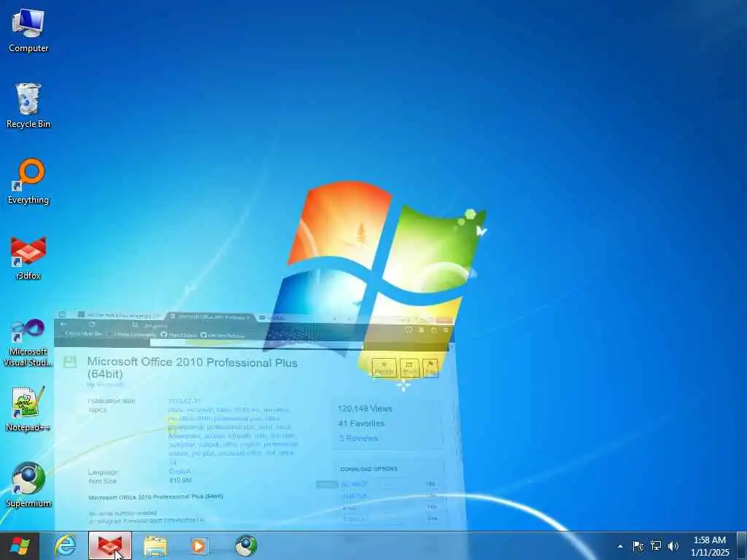Open the Action Center flag icon

point(638,546)
